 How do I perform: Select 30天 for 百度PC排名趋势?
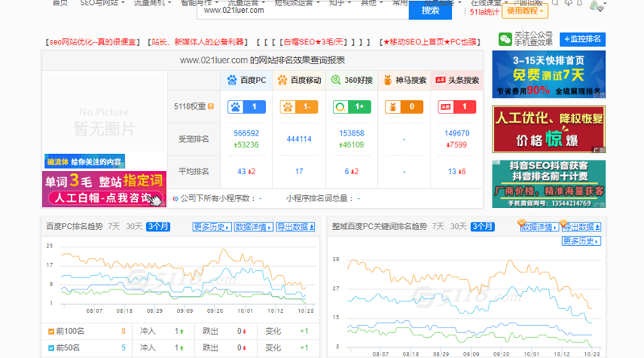[x=134, y=227]
